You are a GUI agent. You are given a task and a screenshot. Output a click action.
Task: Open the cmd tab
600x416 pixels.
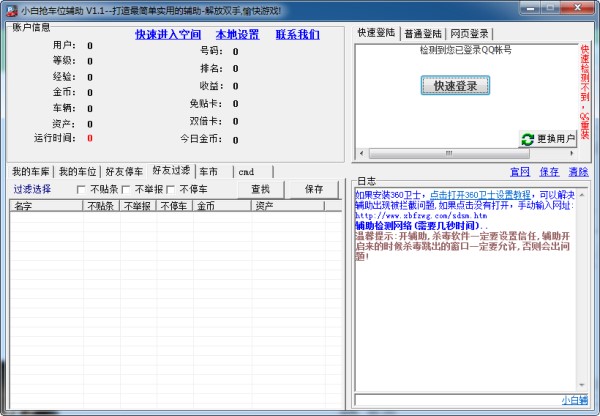point(254,172)
